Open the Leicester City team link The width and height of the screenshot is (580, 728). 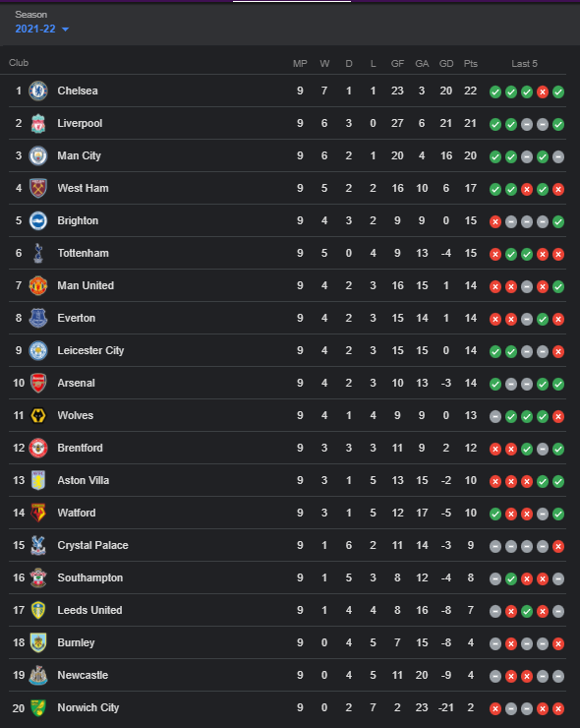(90, 350)
